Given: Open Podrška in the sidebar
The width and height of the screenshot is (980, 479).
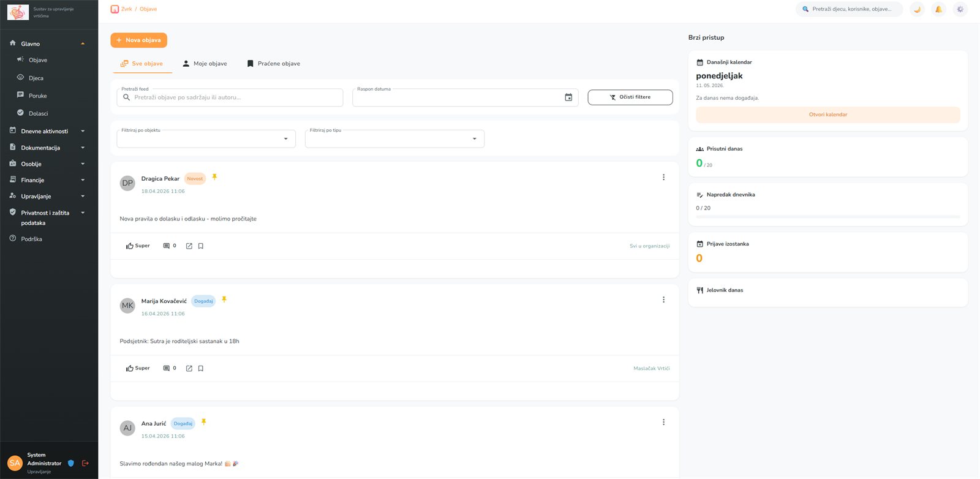Looking at the screenshot, I should pos(31,239).
